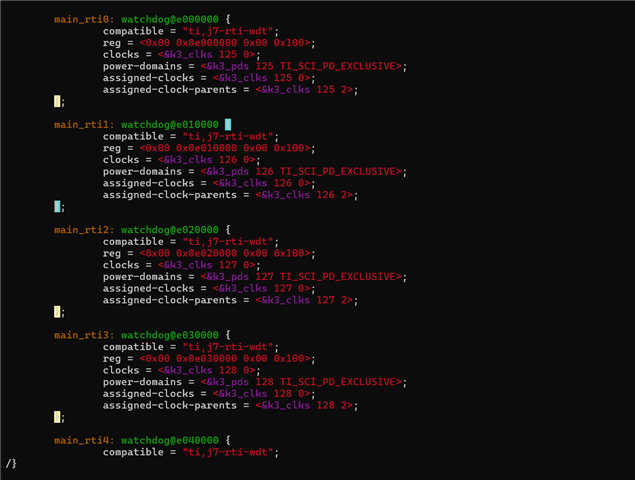Click TI_SCI_PD_EXCLUSIVE in the main_rti2 block
The image size is (635, 480).
coord(338,277)
